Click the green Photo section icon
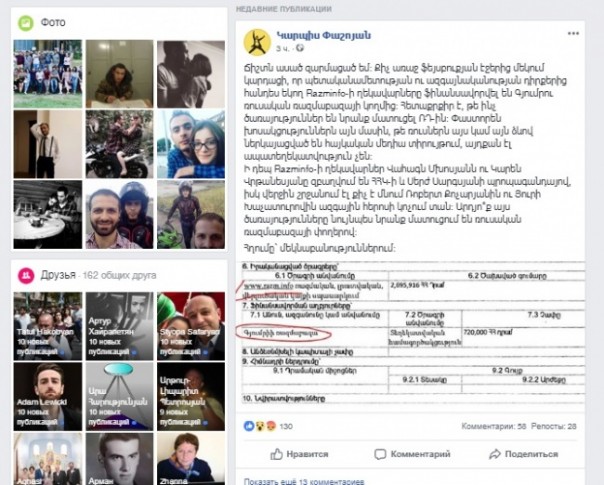Viewport: 604px width, 485px height. [x=26, y=23]
